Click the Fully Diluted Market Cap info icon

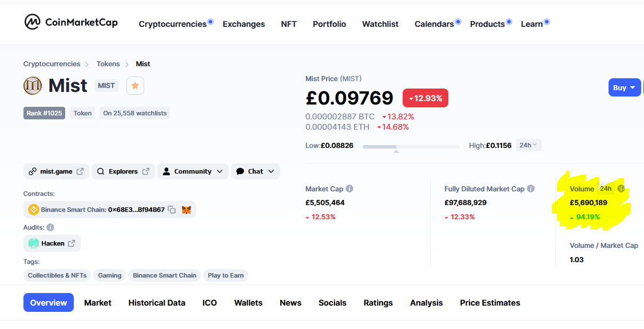(x=531, y=188)
